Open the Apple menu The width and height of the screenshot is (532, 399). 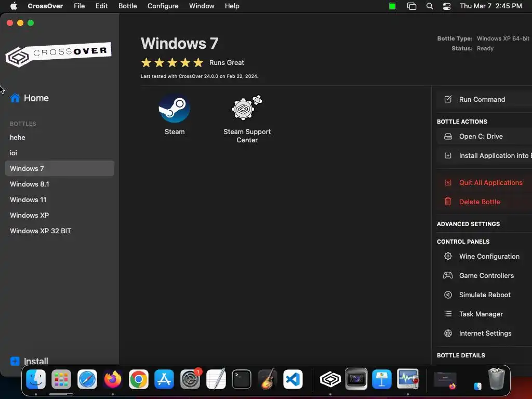14,6
